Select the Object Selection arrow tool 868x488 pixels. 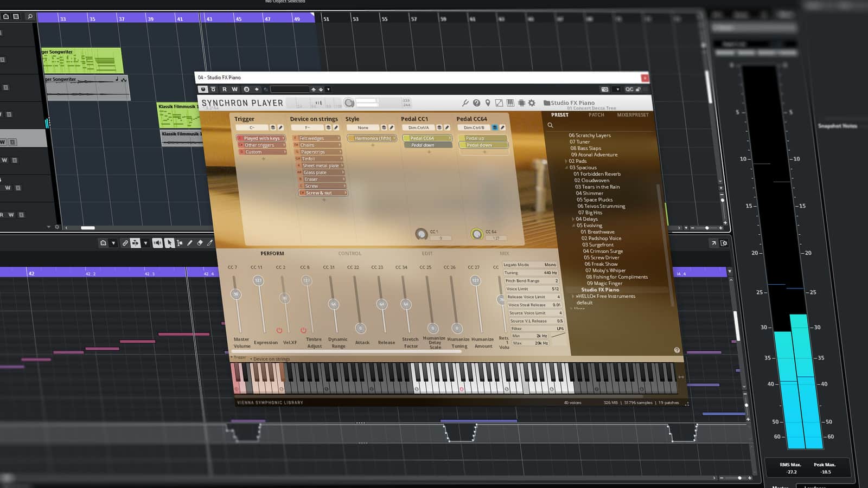(169, 243)
